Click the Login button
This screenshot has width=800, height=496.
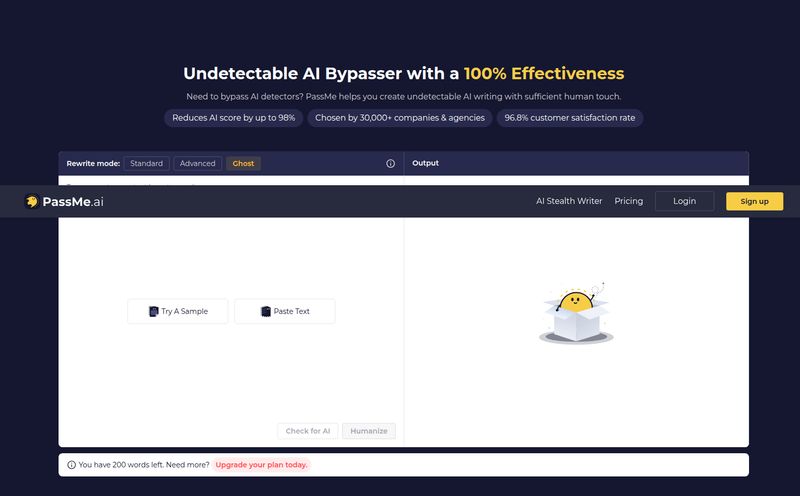click(684, 201)
